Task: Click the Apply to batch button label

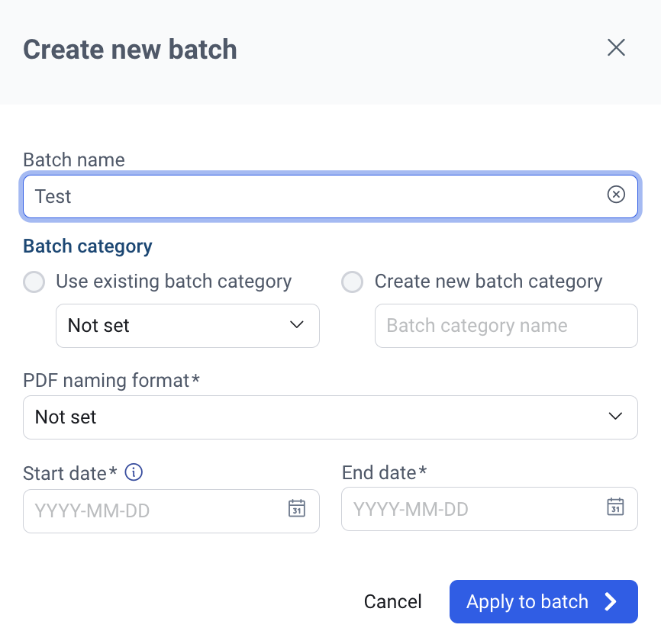Action: (527, 602)
